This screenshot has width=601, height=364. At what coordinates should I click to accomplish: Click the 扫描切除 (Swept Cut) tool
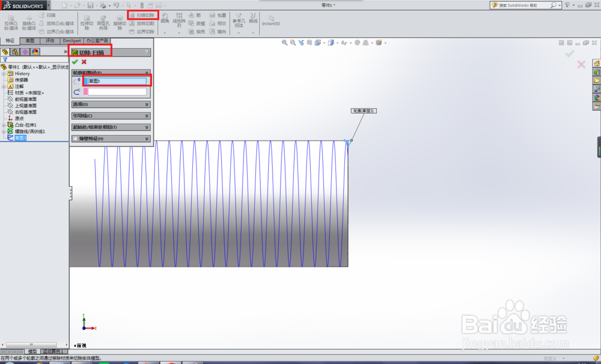click(142, 16)
